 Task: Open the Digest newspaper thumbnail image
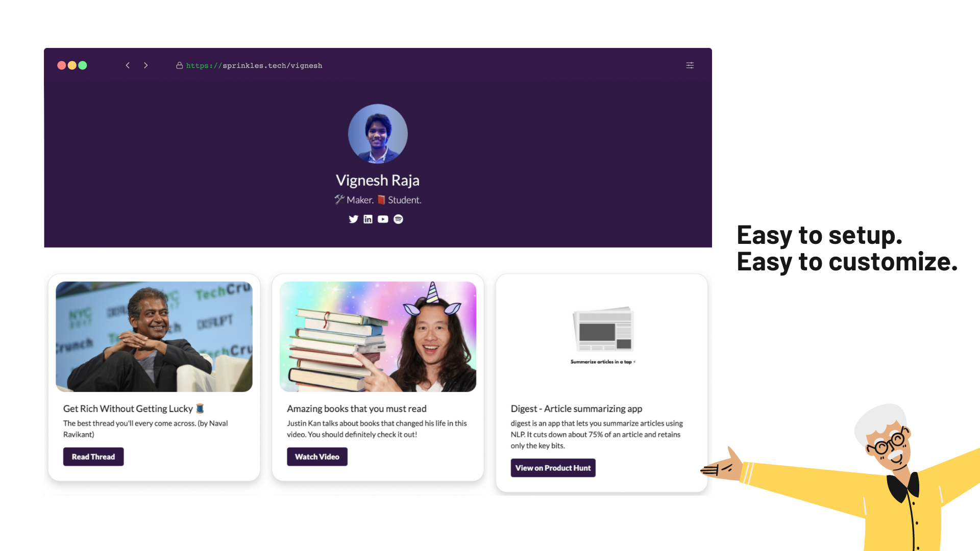tap(603, 335)
